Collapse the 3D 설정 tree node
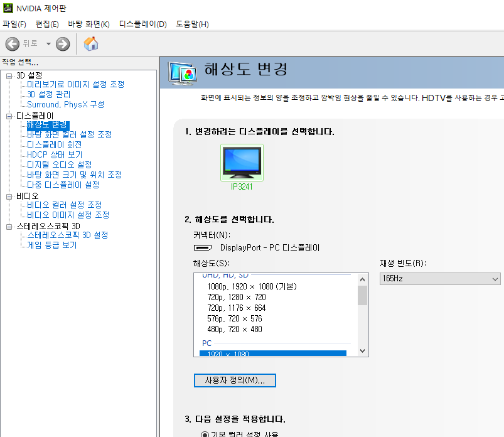Screen dimensions: 504x437 (9, 76)
